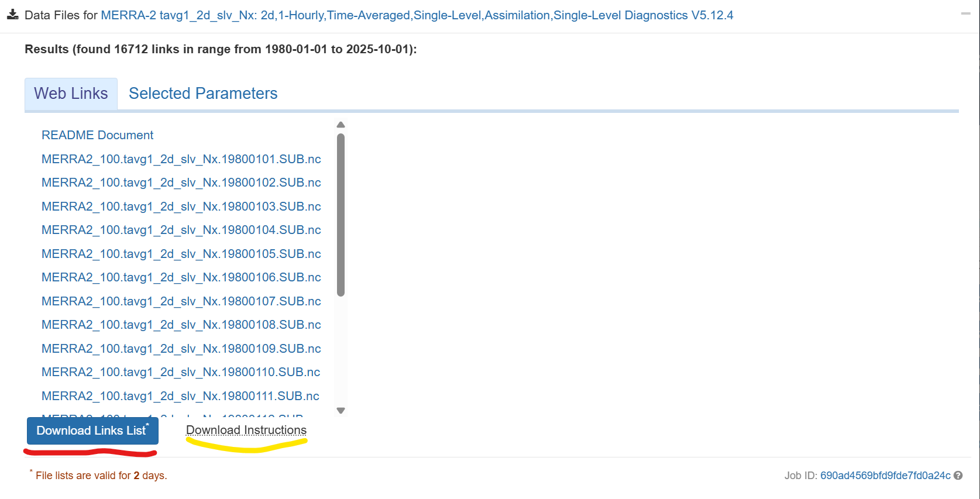Click Job ID 690ad4569bfd9fde7fd0a24c link
The width and height of the screenshot is (980, 499).
[x=885, y=476]
